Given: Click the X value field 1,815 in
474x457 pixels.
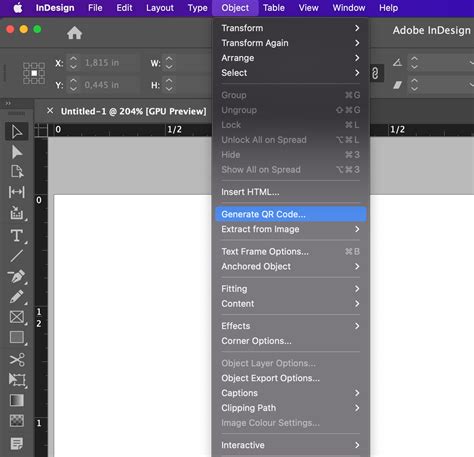Looking at the screenshot, I should tap(110, 63).
